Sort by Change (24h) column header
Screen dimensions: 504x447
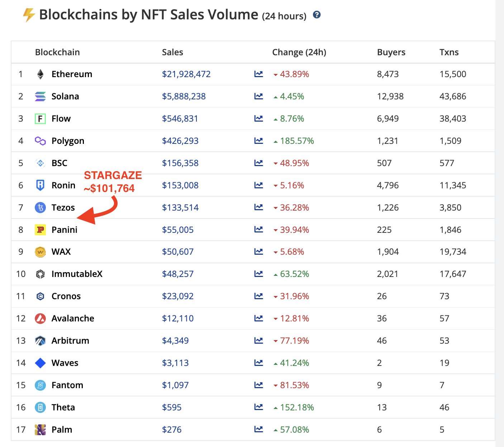click(299, 52)
